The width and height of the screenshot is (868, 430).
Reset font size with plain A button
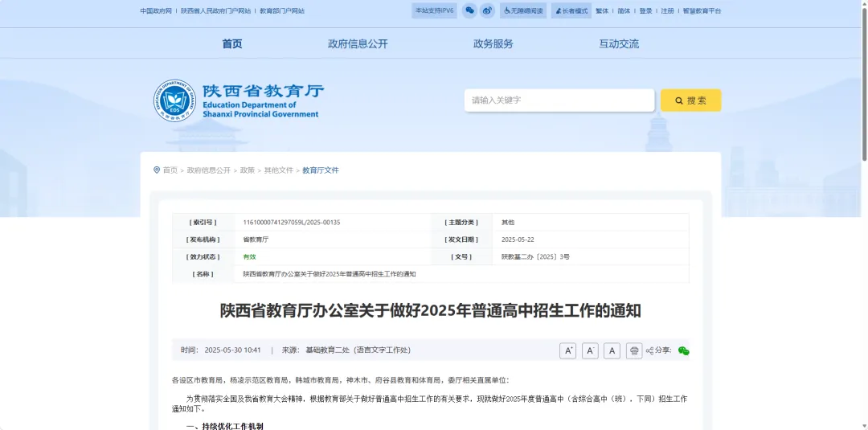pos(612,351)
